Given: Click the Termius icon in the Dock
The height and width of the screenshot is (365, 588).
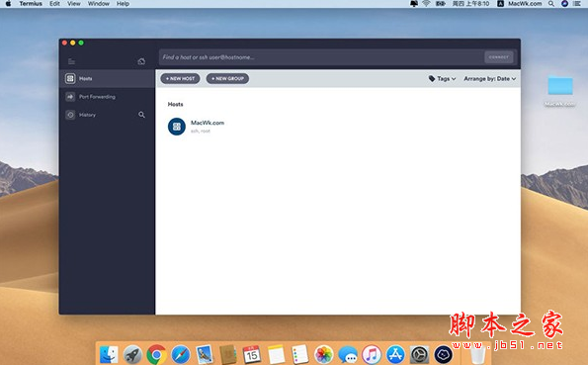Looking at the screenshot, I should (x=444, y=354).
